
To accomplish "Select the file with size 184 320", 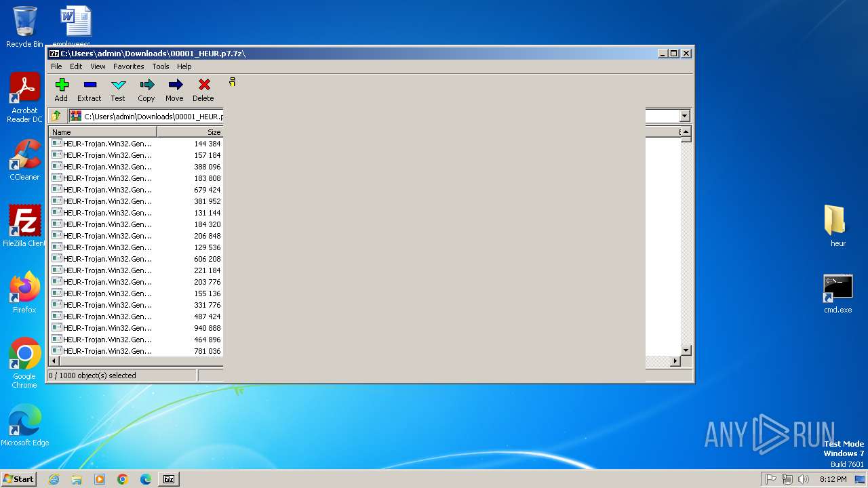I will [136, 224].
